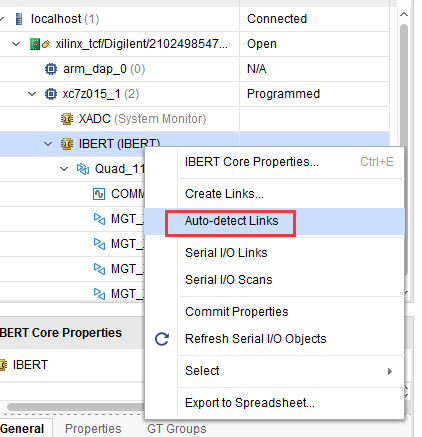Click the localhost server icon

point(19,19)
